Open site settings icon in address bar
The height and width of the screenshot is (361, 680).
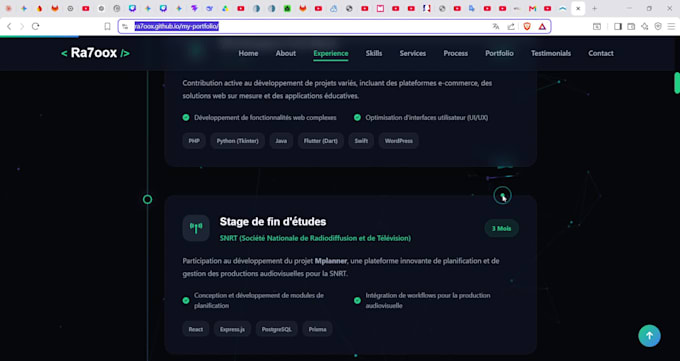[125, 26]
